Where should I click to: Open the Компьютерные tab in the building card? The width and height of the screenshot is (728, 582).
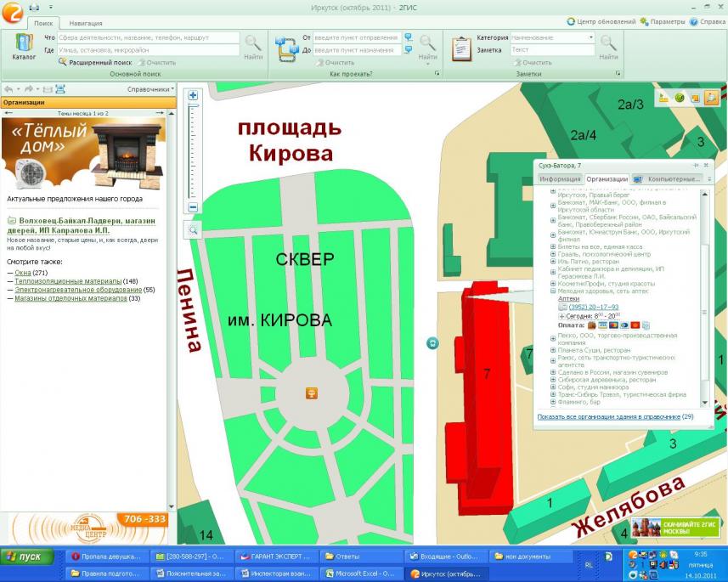[x=674, y=179]
